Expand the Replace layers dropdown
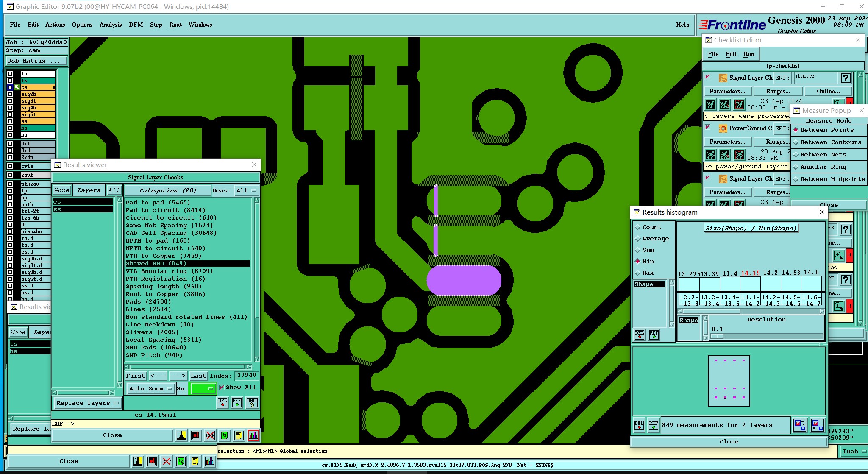 [87, 403]
